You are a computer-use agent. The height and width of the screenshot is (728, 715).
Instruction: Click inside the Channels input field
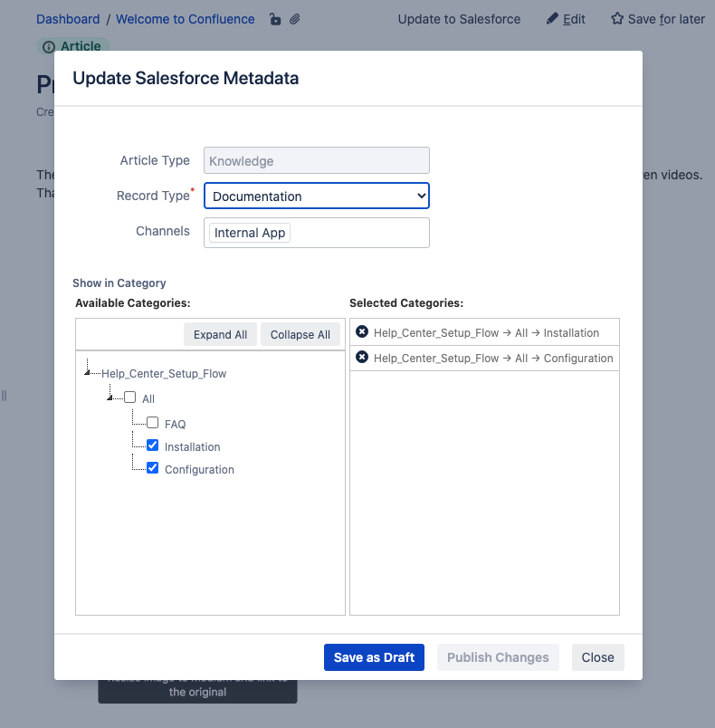click(357, 233)
